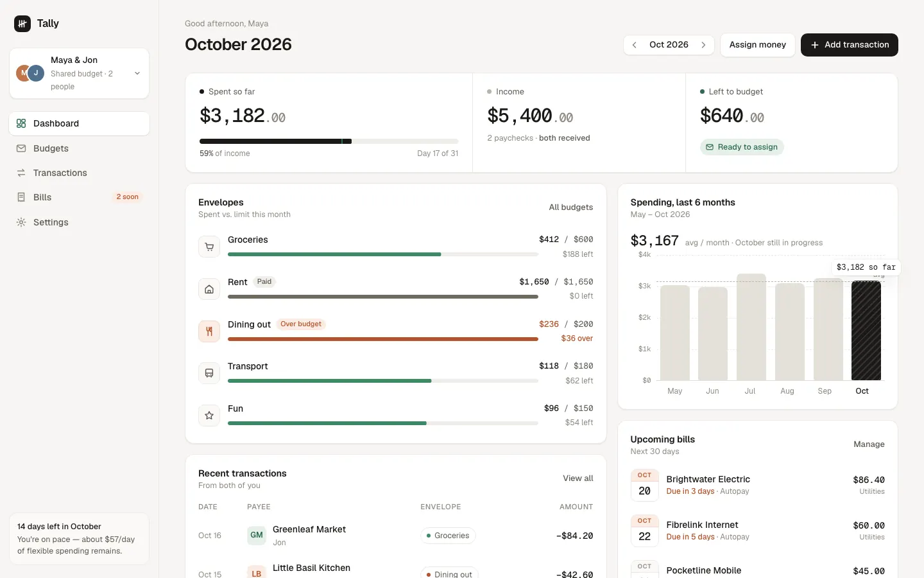Open the Brightwater Electric bill
This screenshot has height=578, width=924.
(758, 485)
